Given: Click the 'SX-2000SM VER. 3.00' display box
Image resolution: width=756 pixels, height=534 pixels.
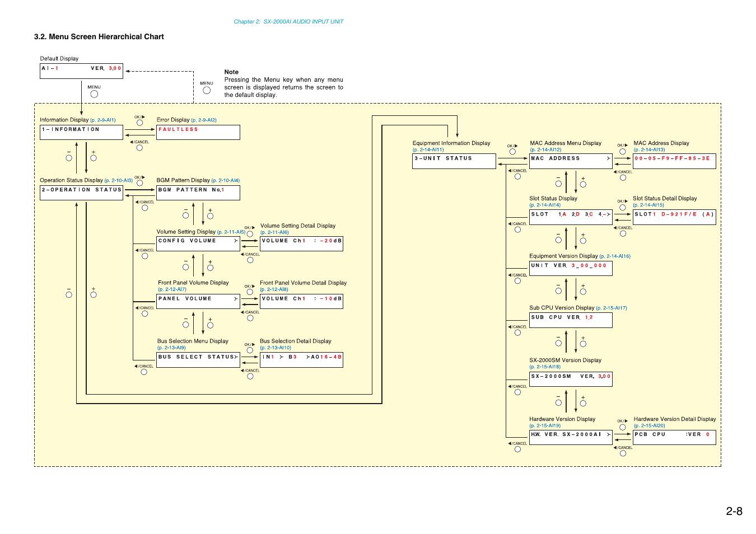Looking at the screenshot, I should (x=571, y=379).
